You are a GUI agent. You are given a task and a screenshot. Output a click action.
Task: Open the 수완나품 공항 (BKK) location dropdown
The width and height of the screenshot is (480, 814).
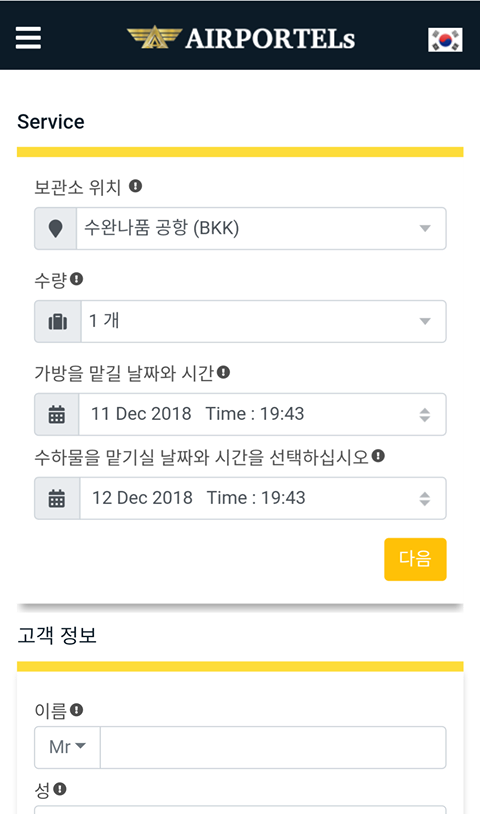pos(261,228)
